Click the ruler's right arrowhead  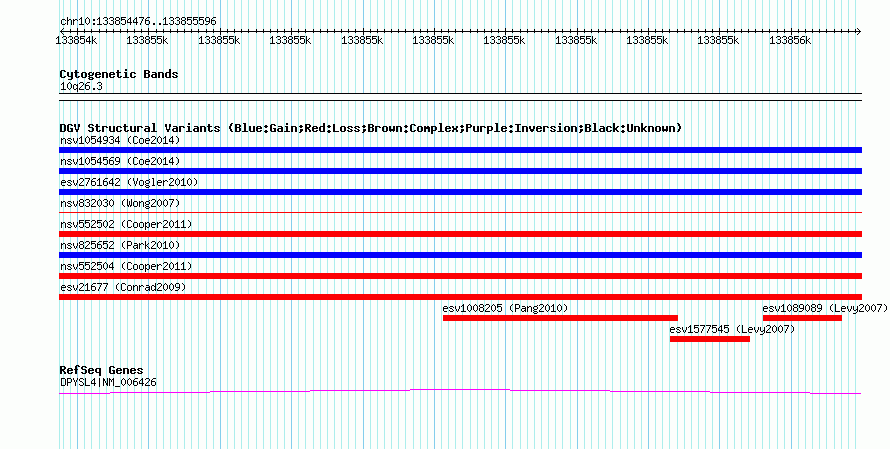859,31
